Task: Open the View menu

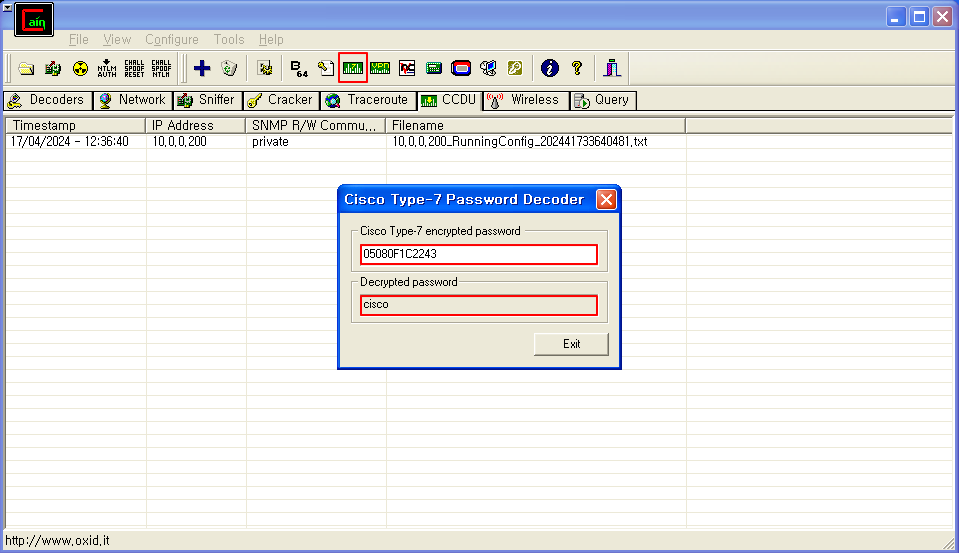Action: point(117,40)
